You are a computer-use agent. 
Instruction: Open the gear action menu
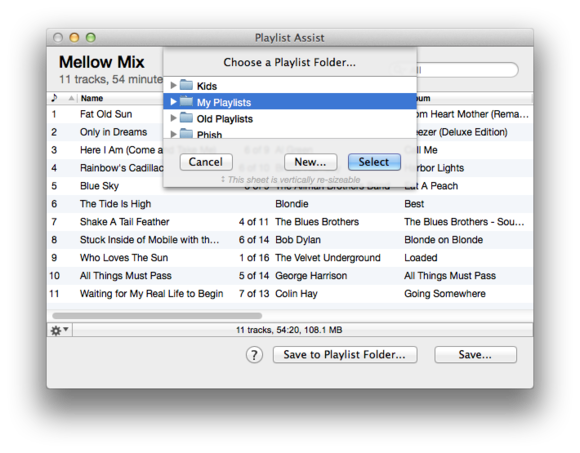(x=60, y=330)
